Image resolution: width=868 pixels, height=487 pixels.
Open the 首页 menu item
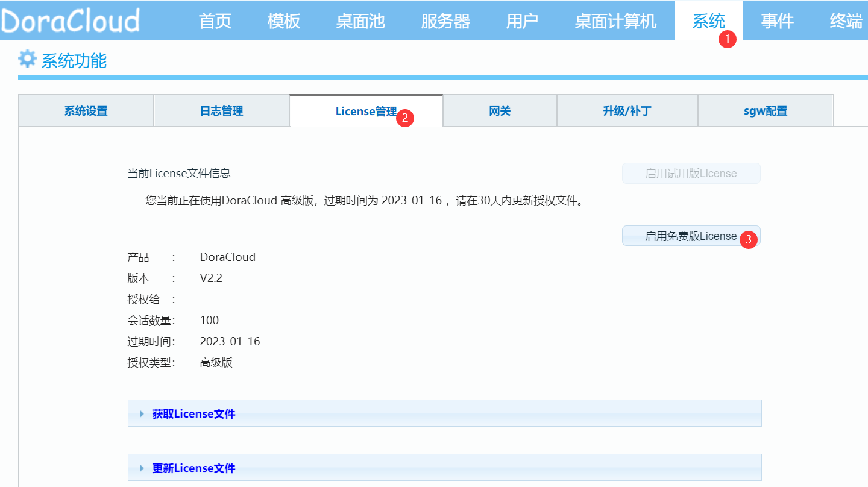[x=214, y=20]
